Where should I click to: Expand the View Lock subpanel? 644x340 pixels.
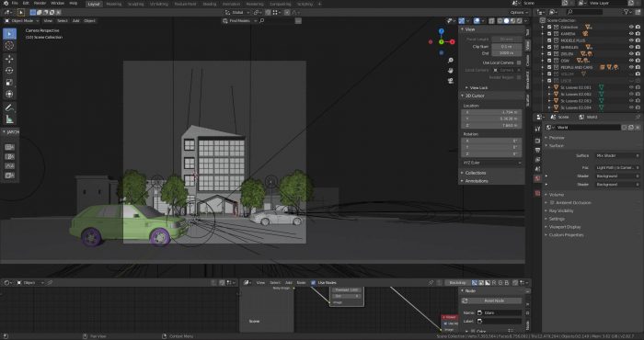pos(478,88)
